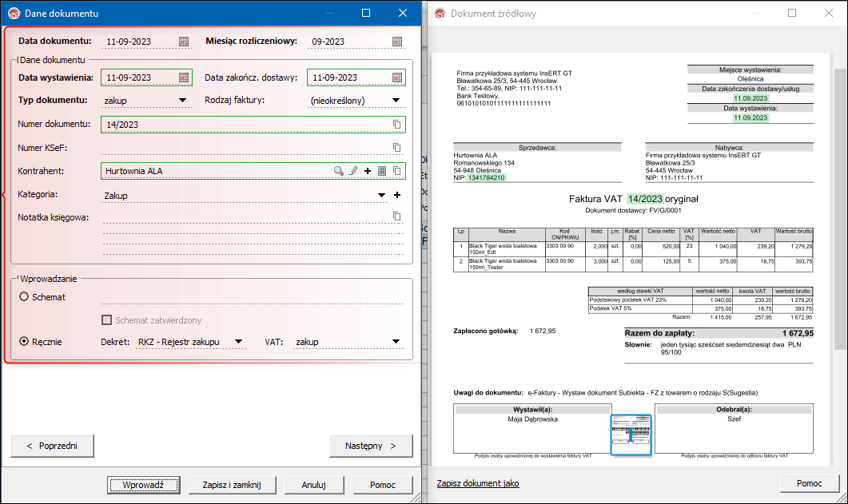Screen dimensions: 848x504
Task: Select the Schemat radio button
Action: tap(24, 297)
